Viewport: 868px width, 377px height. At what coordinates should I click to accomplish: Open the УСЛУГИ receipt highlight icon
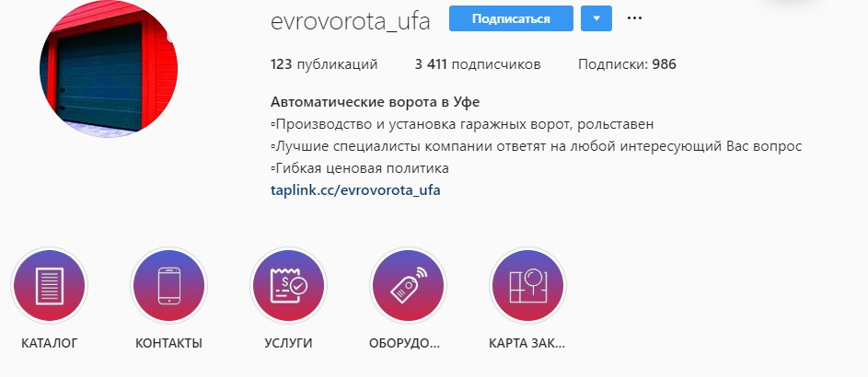coord(288,286)
